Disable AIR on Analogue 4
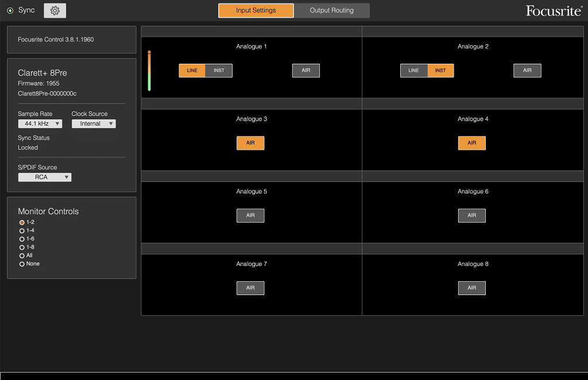Image resolution: width=588 pixels, height=380 pixels. point(472,143)
